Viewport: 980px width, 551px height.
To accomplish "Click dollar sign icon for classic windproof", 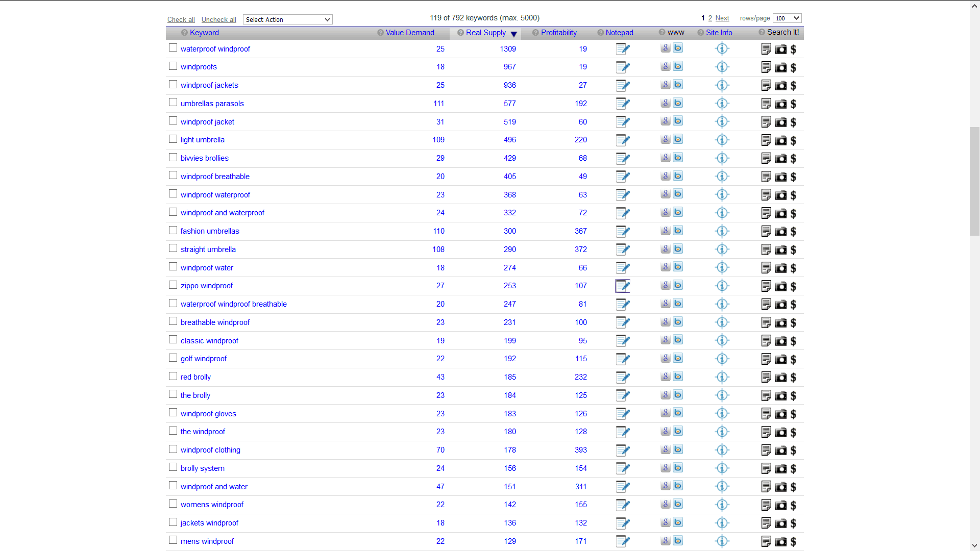I will tap(793, 341).
